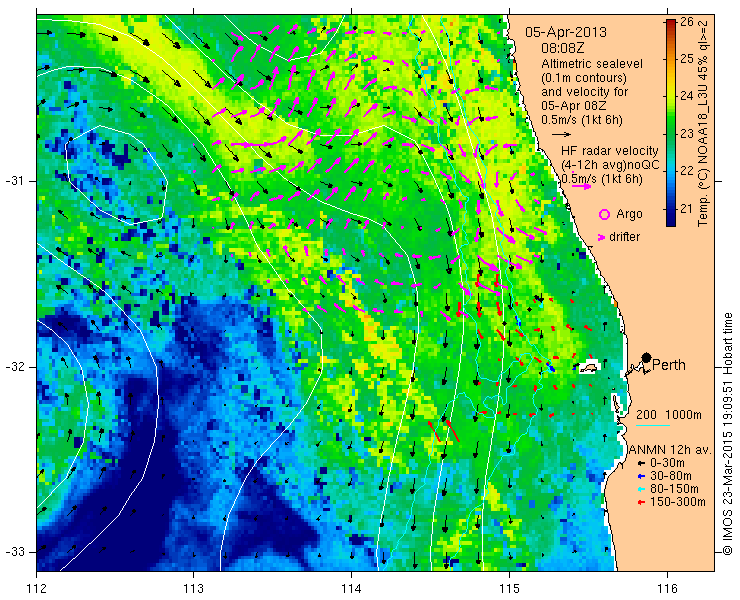Click the longitude 116 axis label
Screen dimensions: 740x600
point(667,589)
